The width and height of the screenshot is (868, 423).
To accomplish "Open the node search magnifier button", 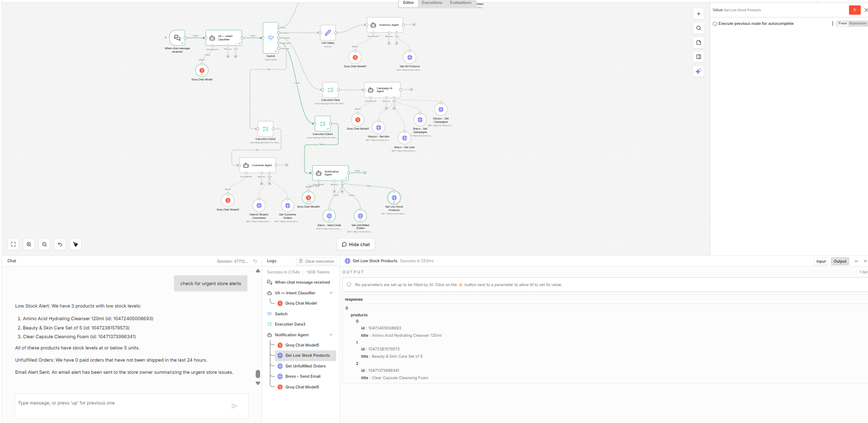I will (x=698, y=28).
